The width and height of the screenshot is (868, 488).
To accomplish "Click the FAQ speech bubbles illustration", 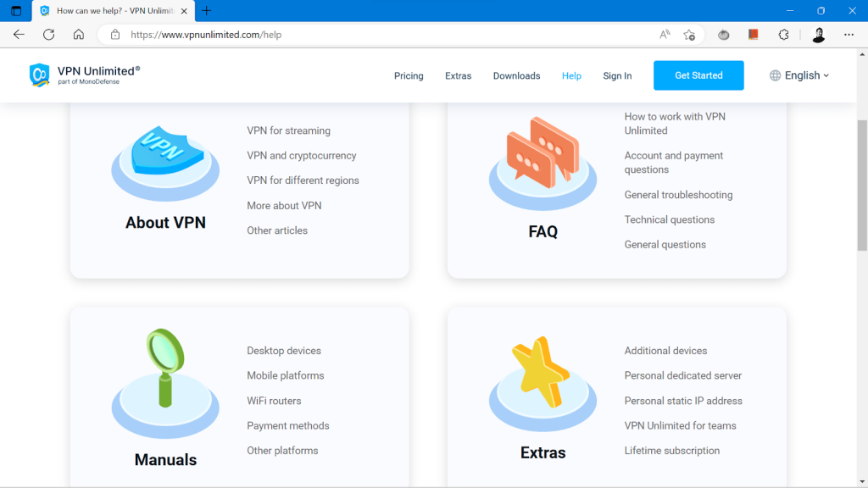I will [542, 164].
